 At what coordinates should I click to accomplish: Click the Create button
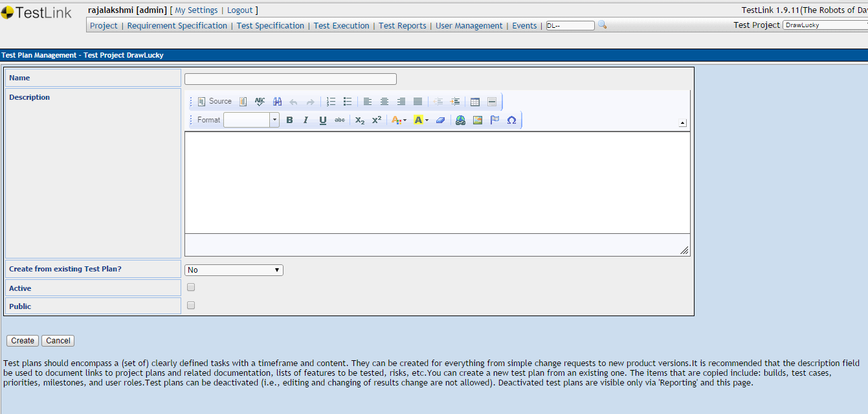point(22,340)
